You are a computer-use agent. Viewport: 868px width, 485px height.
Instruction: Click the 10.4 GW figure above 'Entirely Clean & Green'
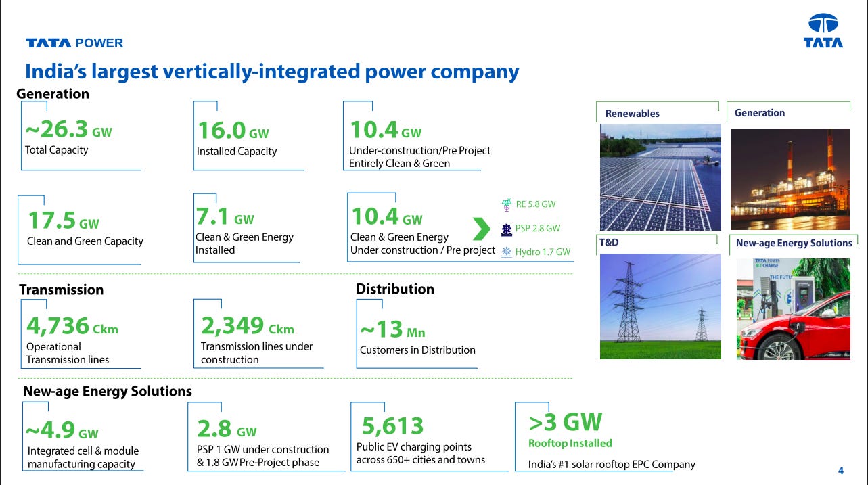(x=385, y=129)
